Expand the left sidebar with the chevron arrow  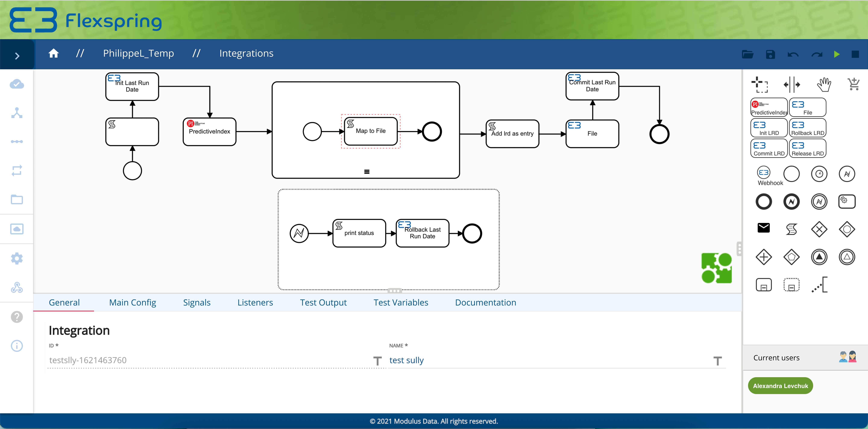[17, 56]
